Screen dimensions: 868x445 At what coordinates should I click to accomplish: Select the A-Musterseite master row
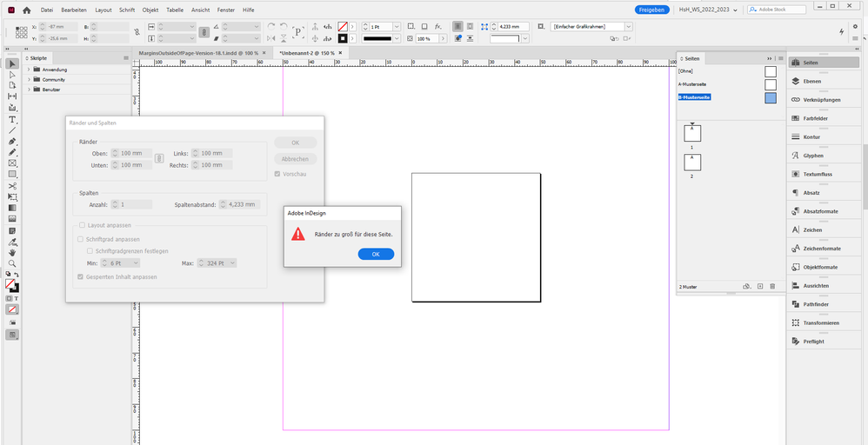727,84
